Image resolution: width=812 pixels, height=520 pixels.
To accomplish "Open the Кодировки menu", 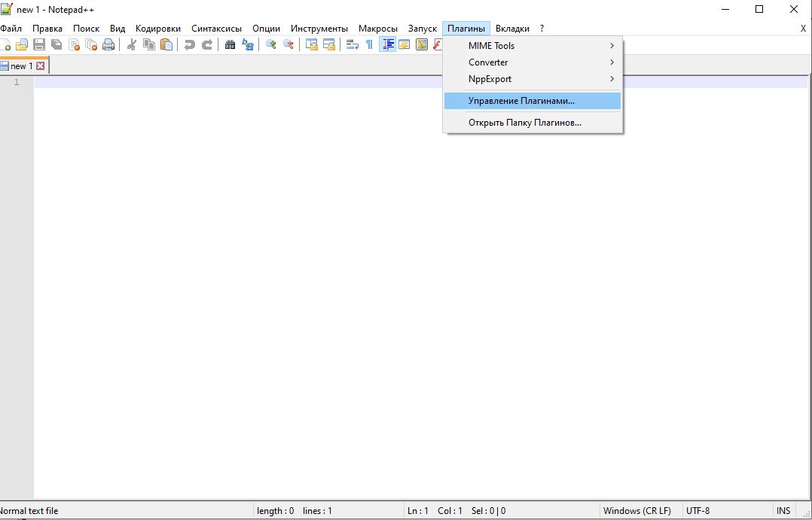I will (x=157, y=29).
